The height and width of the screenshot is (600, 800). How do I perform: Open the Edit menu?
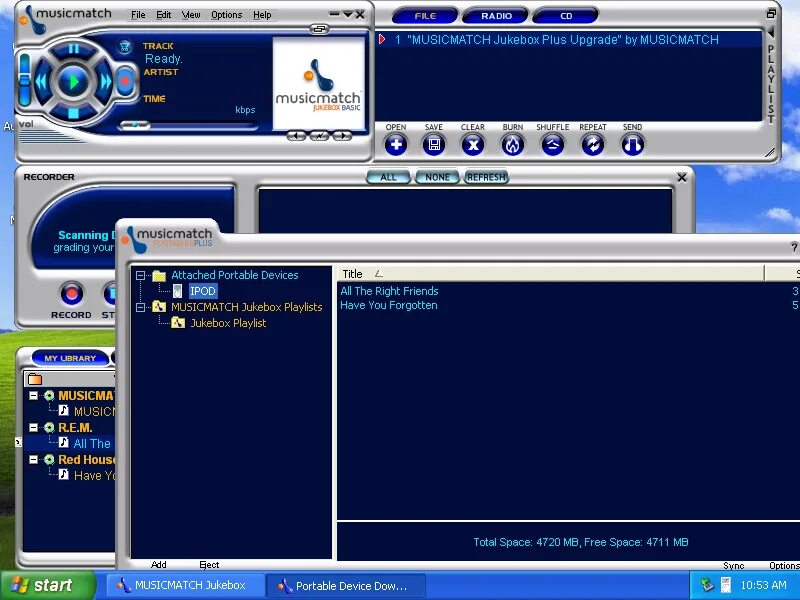163,15
